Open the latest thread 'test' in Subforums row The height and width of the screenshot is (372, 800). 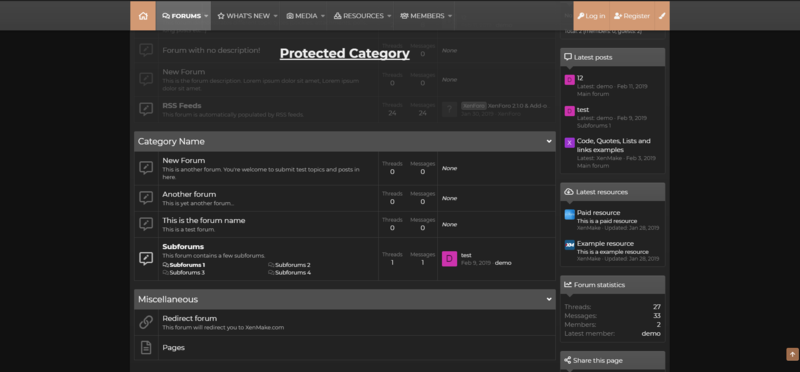point(466,255)
